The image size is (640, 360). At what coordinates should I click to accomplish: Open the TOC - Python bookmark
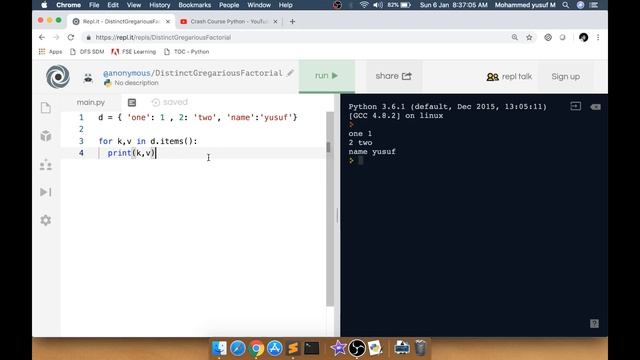point(187,52)
